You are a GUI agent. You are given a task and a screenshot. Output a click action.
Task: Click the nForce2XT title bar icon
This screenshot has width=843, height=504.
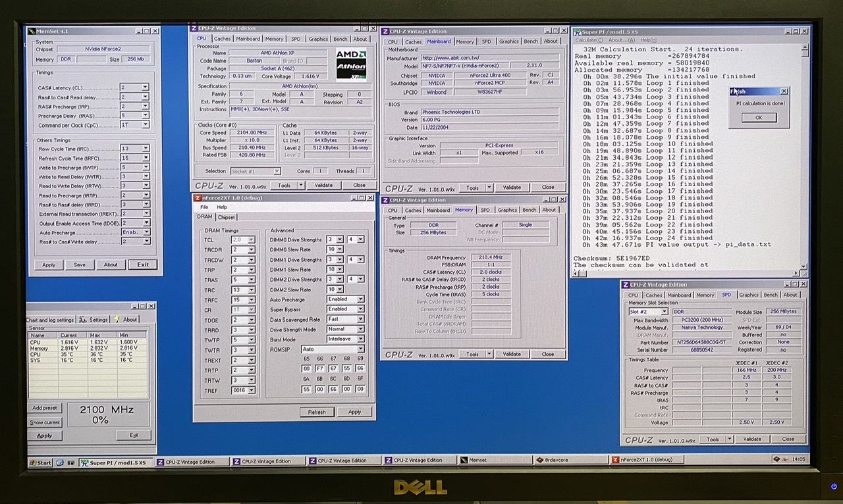click(197, 197)
